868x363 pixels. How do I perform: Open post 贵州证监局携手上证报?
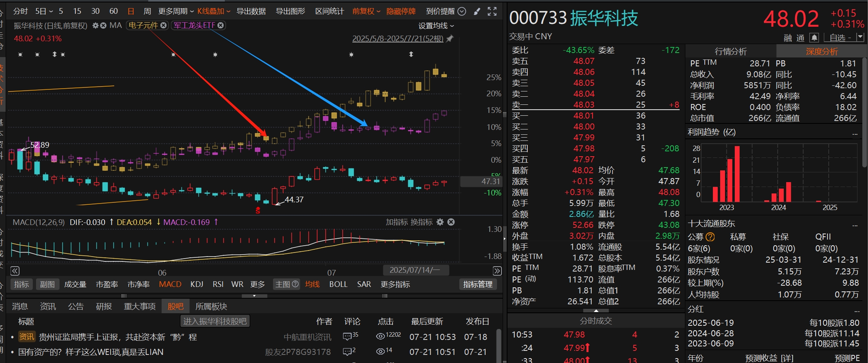coord(118,337)
